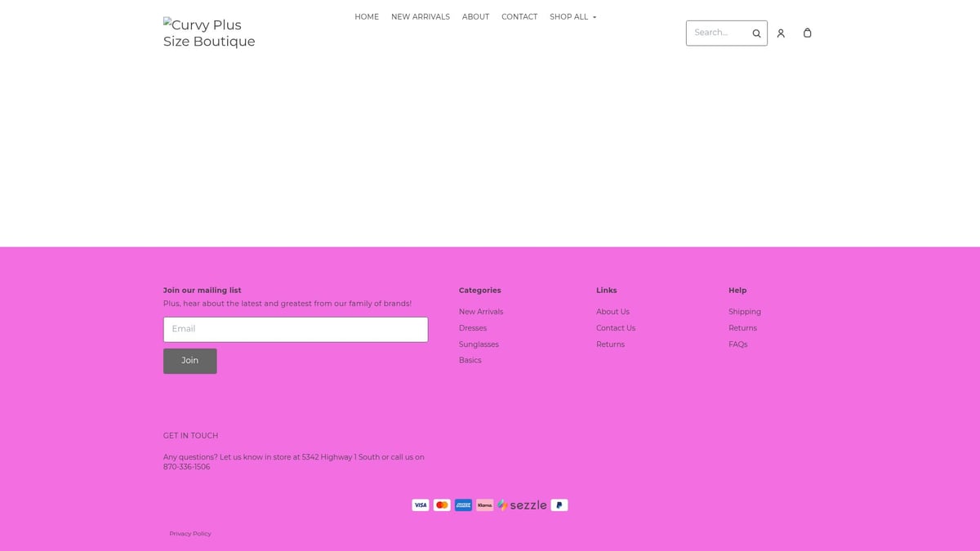Open the shopping bag cart icon
The width and height of the screenshot is (980, 551).
coord(807,33)
